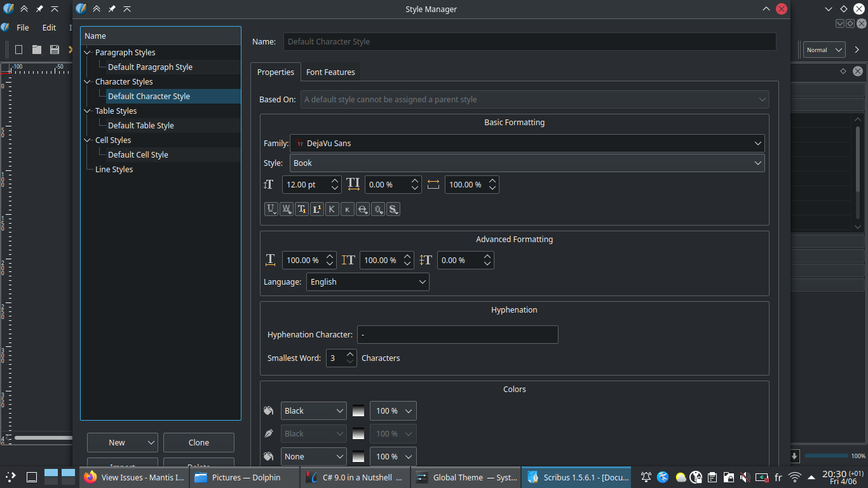Click the Outline text effect icon
Image resolution: width=868 pixels, height=488 pixels.
pos(378,209)
